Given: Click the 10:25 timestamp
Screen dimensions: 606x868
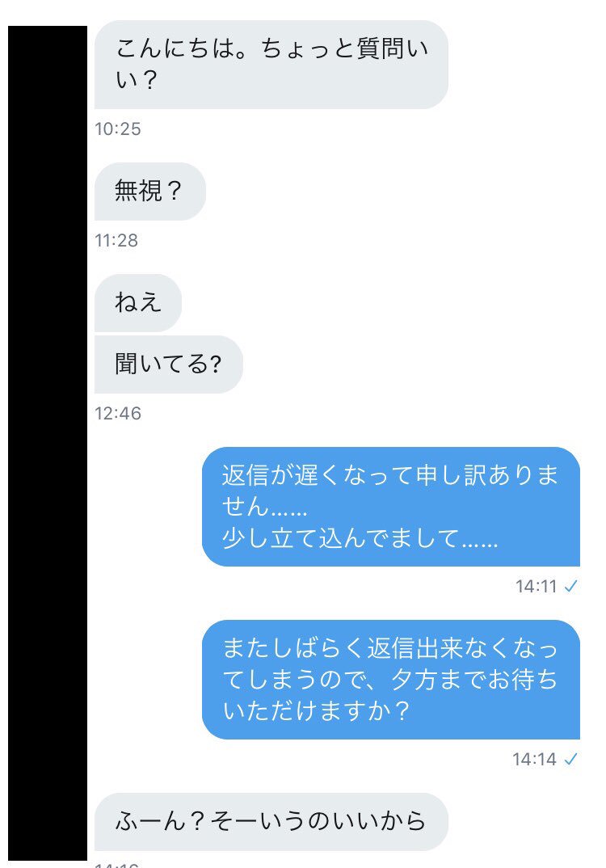Looking at the screenshot, I should tap(118, 129).
